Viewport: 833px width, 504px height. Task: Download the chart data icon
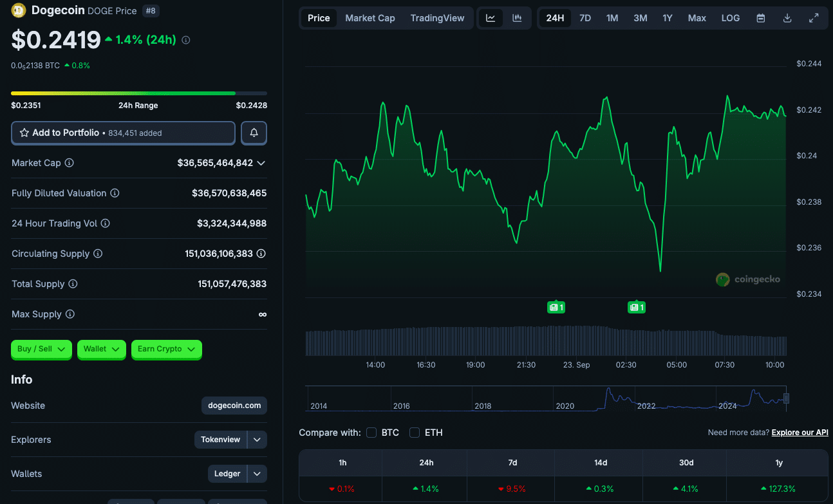(x=787, y=18)
